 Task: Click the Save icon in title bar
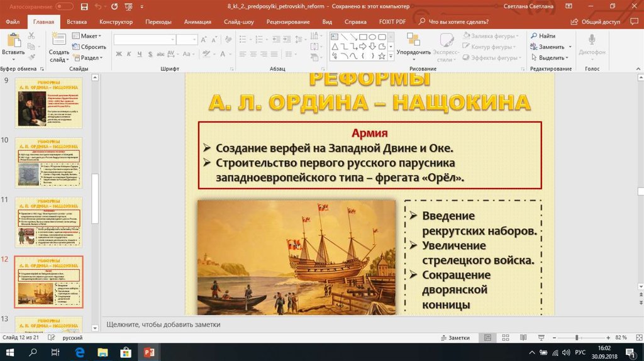click(85, 6)
